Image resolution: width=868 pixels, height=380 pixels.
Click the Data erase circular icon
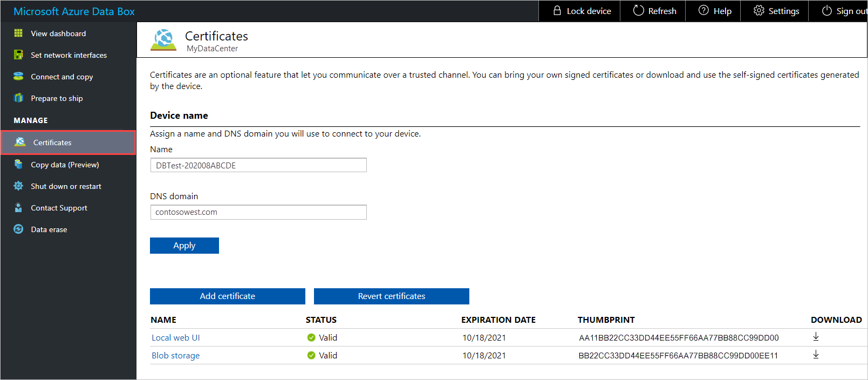pos(18,229)
